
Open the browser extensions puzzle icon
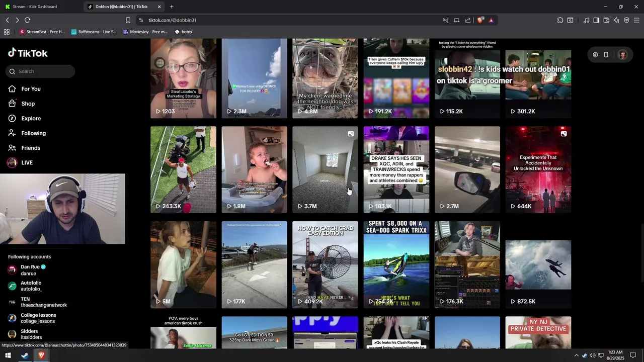[560, 20]
